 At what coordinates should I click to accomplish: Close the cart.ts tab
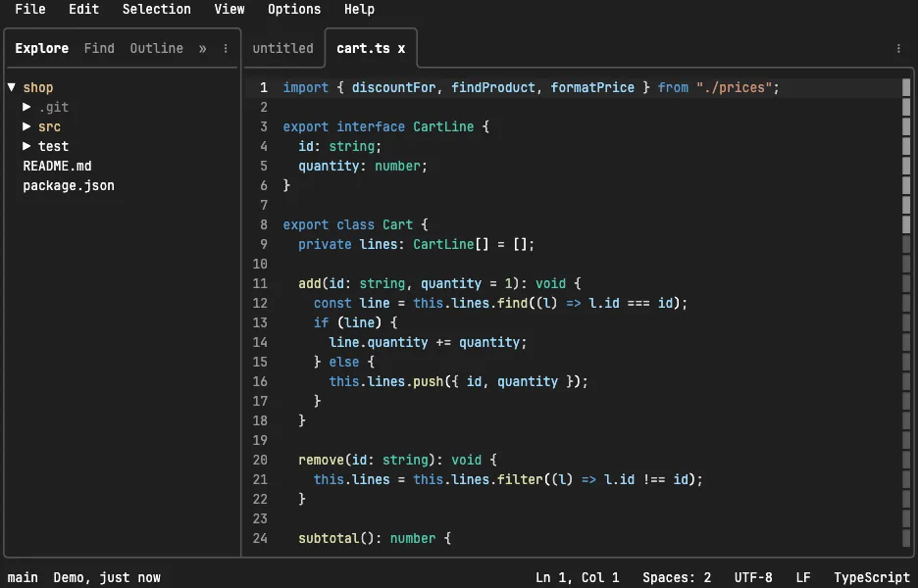pos(402,49)
